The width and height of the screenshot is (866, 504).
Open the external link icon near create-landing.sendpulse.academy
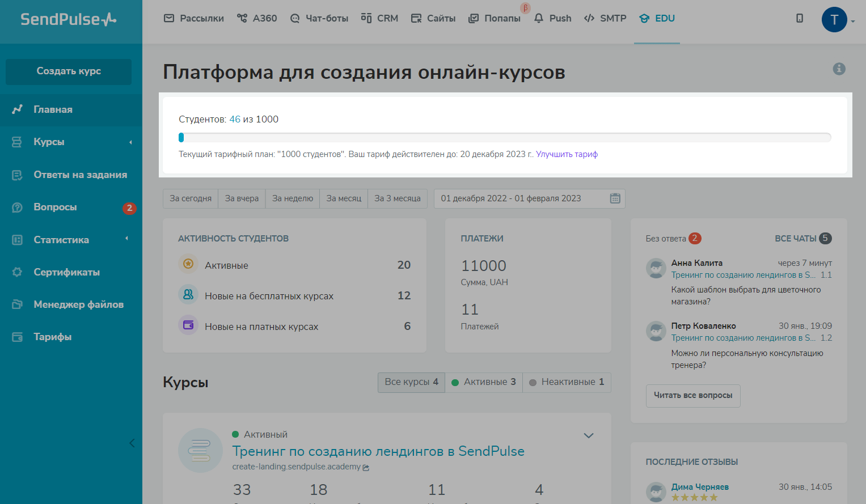pos(366,468)
